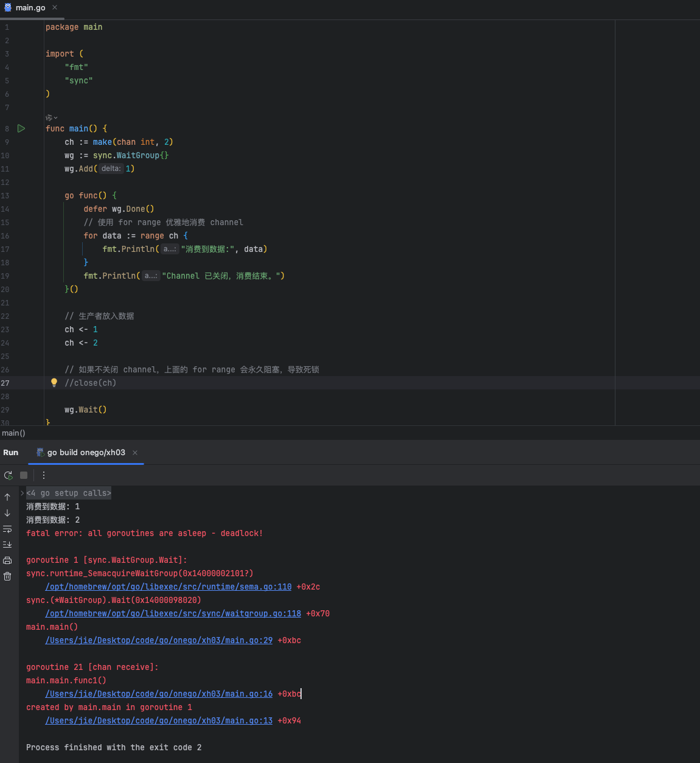Open the sync/waitgroup.go:118 link
The height and width of the screenshot is (763, 700).
pos(173,614)
